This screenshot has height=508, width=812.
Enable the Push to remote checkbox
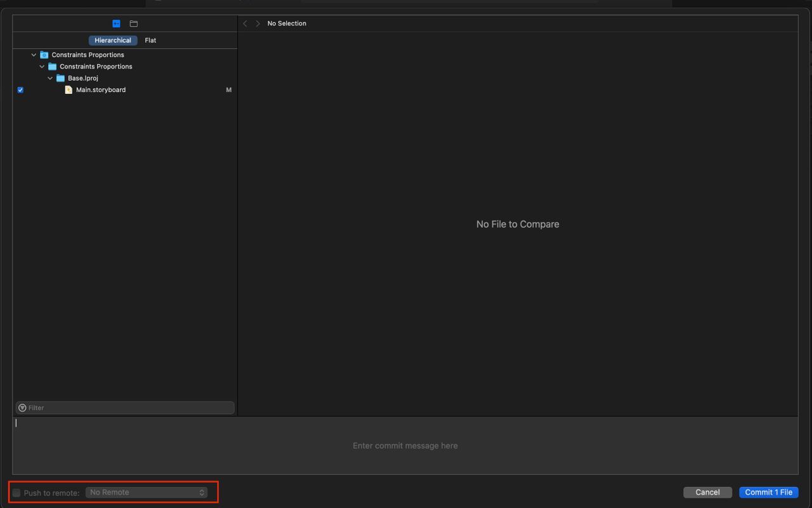tap(16, 493)
